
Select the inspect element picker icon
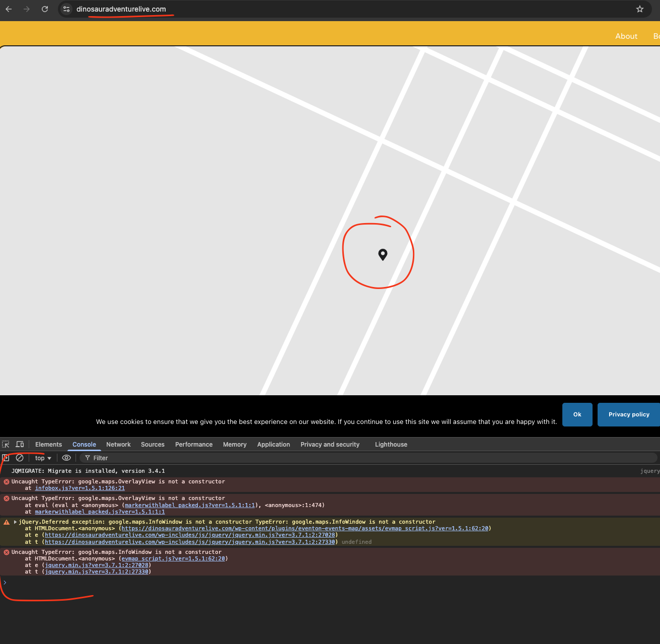[x=6, y=444]
